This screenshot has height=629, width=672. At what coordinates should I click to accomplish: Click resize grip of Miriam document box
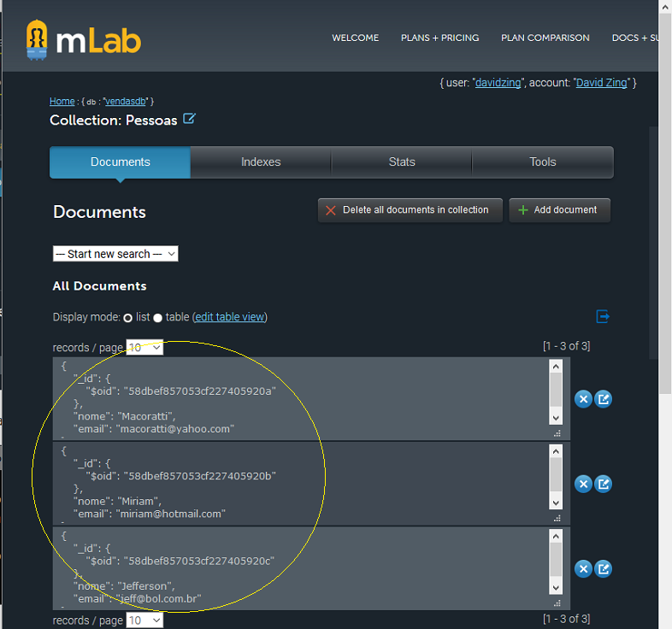click(x=557, y=519)
